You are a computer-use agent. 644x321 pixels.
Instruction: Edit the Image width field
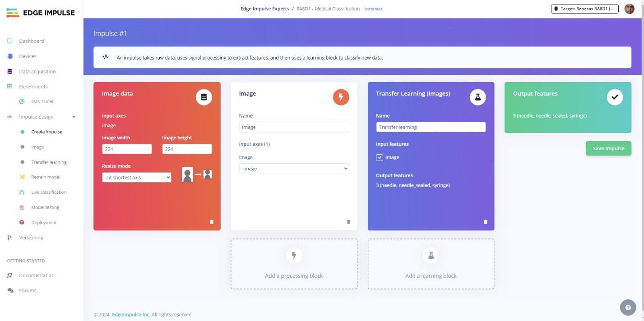coord(127,149)
